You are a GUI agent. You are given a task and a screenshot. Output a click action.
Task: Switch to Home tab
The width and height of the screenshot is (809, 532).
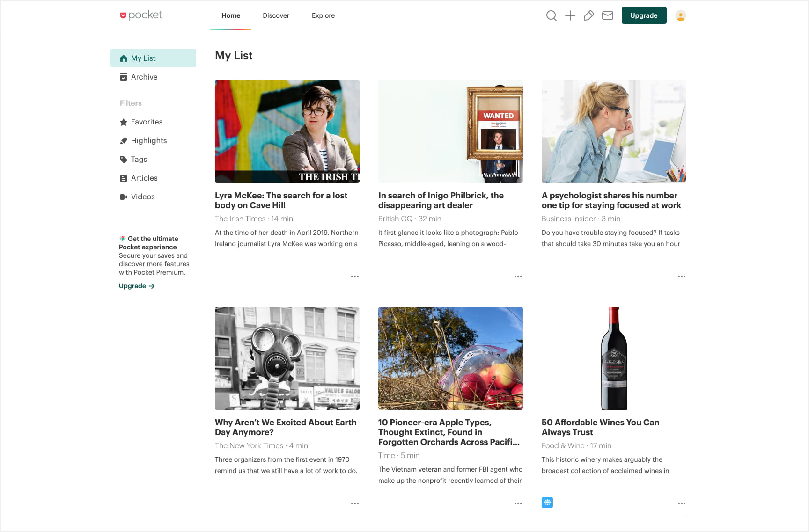(231, 15)
